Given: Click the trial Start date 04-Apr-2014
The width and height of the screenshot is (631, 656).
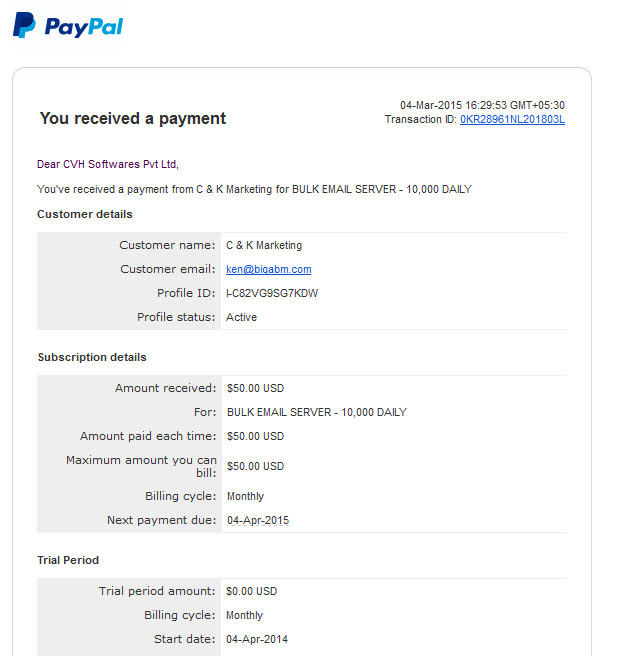Looking at the screenshot, I should (x=257, y=639).
